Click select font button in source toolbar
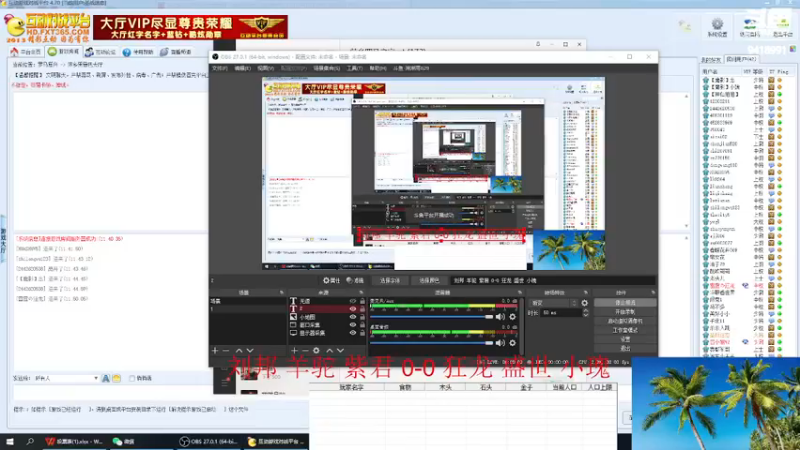The height and width of the screenshot is (450, 800). coord(390,281)
